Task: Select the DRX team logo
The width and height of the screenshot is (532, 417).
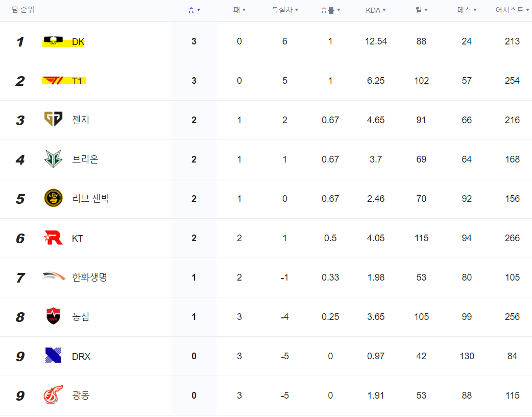Action: (x=53, y=356)
